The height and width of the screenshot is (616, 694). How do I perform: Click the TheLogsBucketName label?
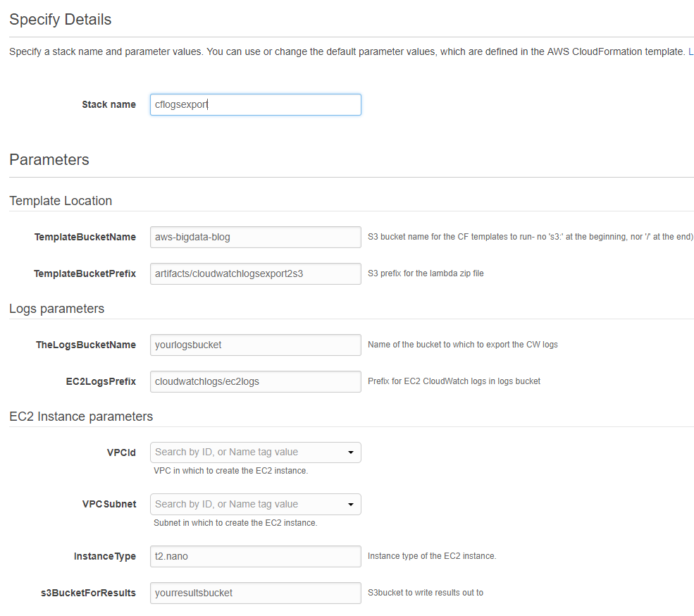86,345
